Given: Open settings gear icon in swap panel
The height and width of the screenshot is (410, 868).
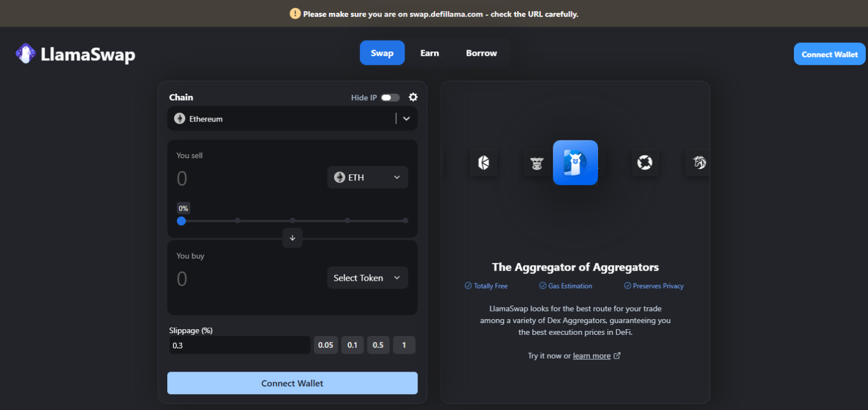Looking at the screenshot, I should [x=413, y=97].
